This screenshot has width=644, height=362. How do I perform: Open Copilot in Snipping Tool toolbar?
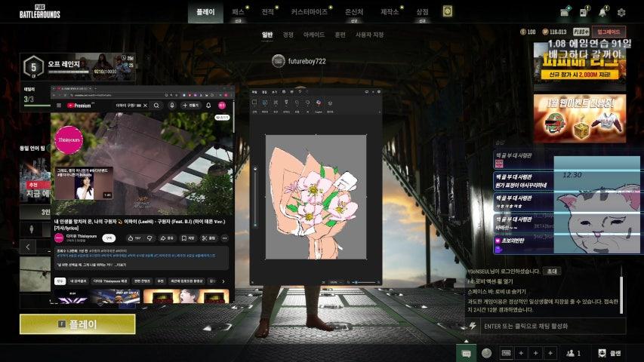tap(319, 103)
